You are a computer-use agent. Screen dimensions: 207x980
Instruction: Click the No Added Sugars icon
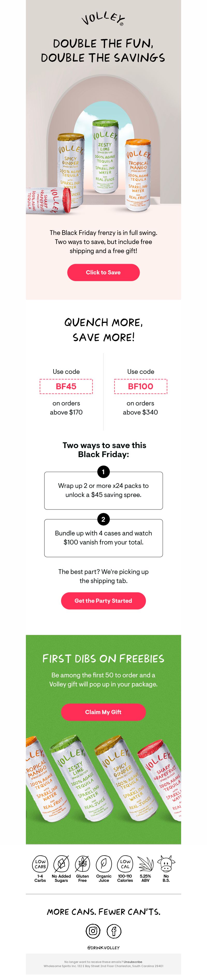(x=61, y=864)
